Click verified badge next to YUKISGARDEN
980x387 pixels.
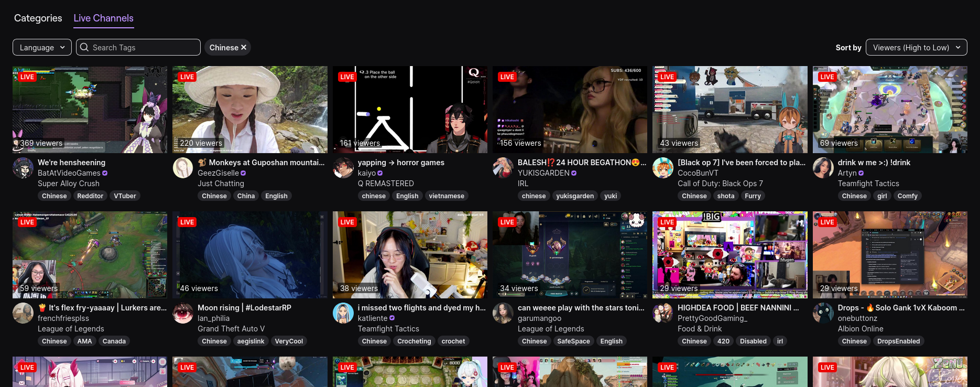coord(574,173)
